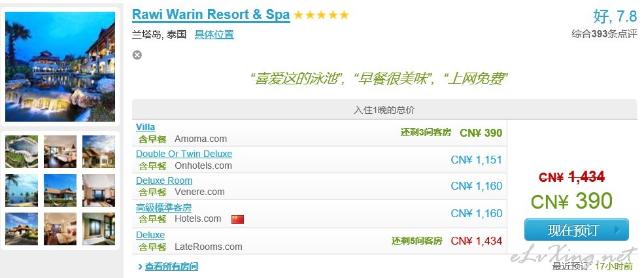Click the blue 现在预订 book now button
Screen dimensions: 644x278
(576, 230)
